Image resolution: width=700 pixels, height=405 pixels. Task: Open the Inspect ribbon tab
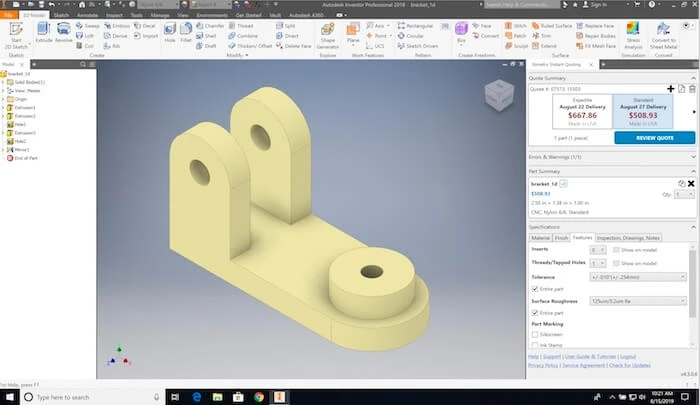pos(114,15)
